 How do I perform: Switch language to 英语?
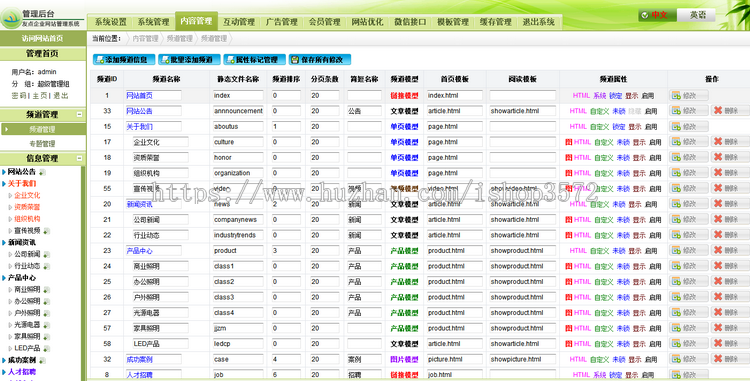pyautogui.click(x=697, y=15)
